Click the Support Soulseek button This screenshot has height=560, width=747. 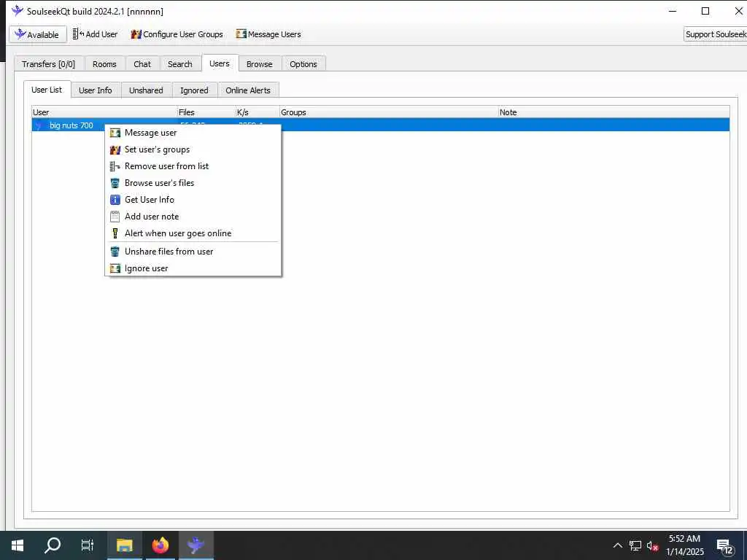pyautogui.click(x=715, y=34)
